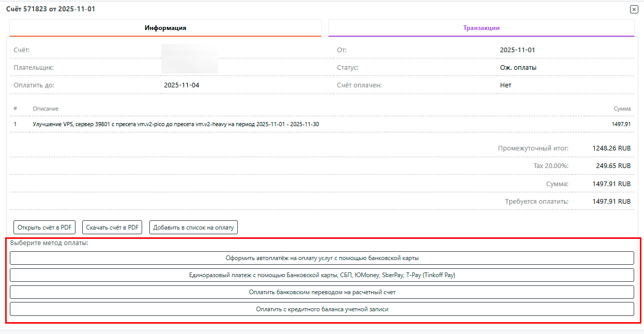Screen dimensions: 644x334
Task: Click the Промежуточный итог value 1248.26 RUB
Action: point(611,148)
